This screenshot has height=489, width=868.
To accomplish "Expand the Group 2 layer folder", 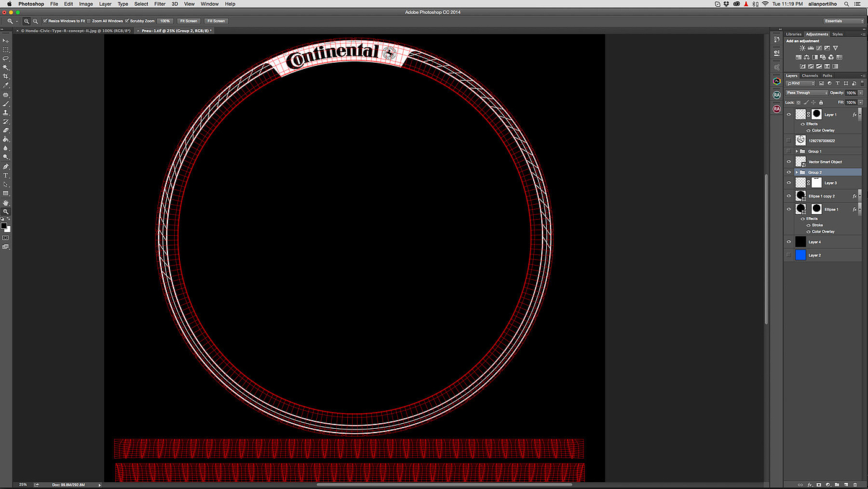I will click(797, 173).
